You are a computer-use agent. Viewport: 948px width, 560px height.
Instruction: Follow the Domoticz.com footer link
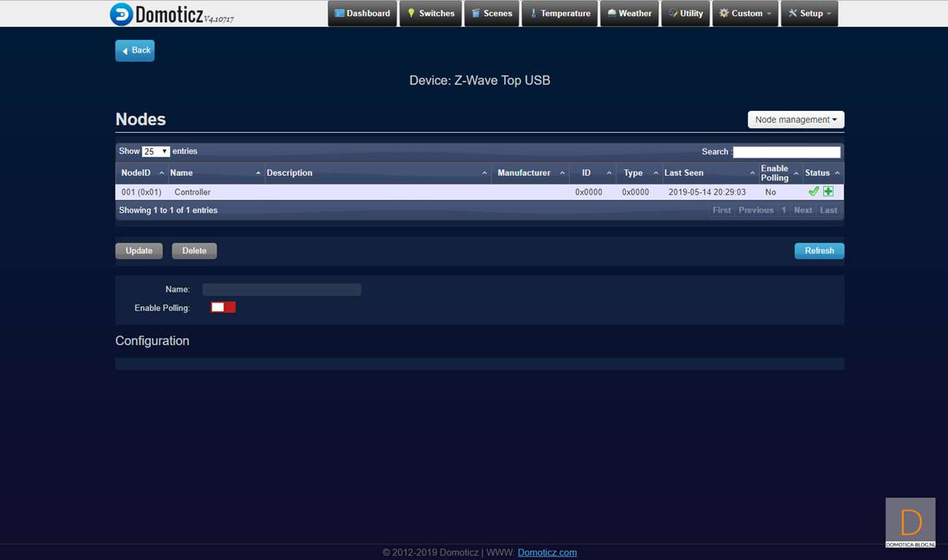(547, 553)
